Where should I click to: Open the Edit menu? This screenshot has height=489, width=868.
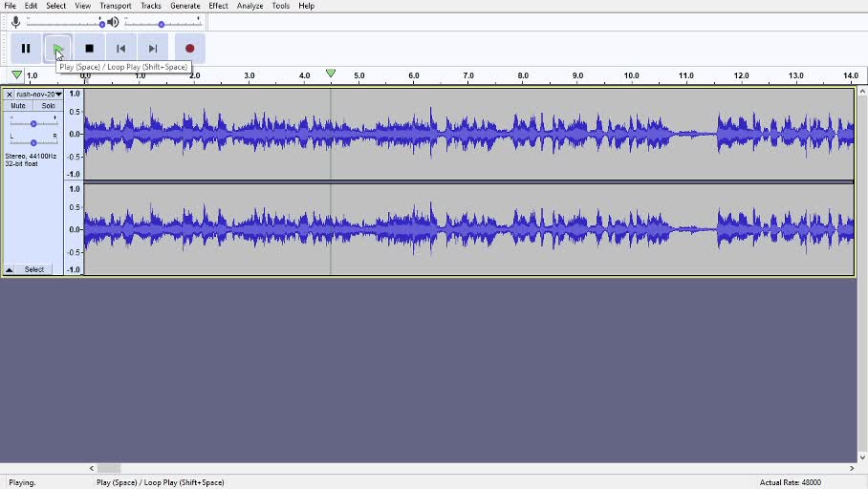(x=31, y=6)
